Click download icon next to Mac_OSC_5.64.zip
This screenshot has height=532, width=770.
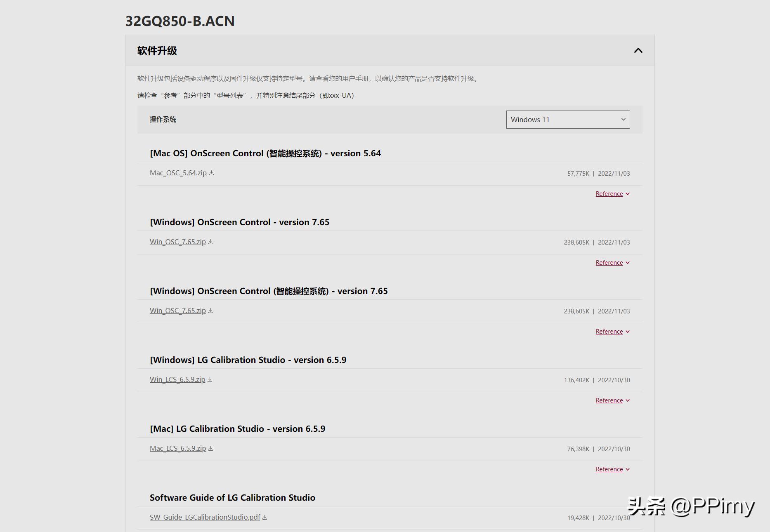coord(211,173)
